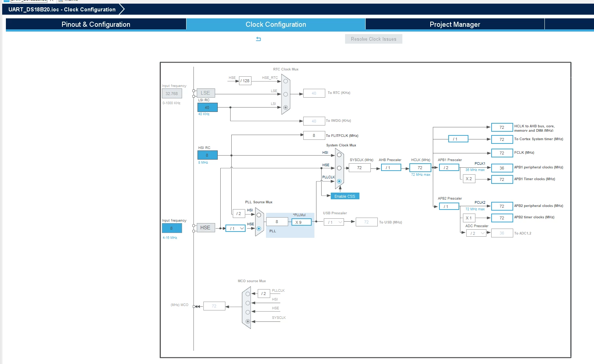Select HSE_RTC input on RTC Clock Mux
The width and height of the screenshot is (594, 364).
click(x=285, y=81)
